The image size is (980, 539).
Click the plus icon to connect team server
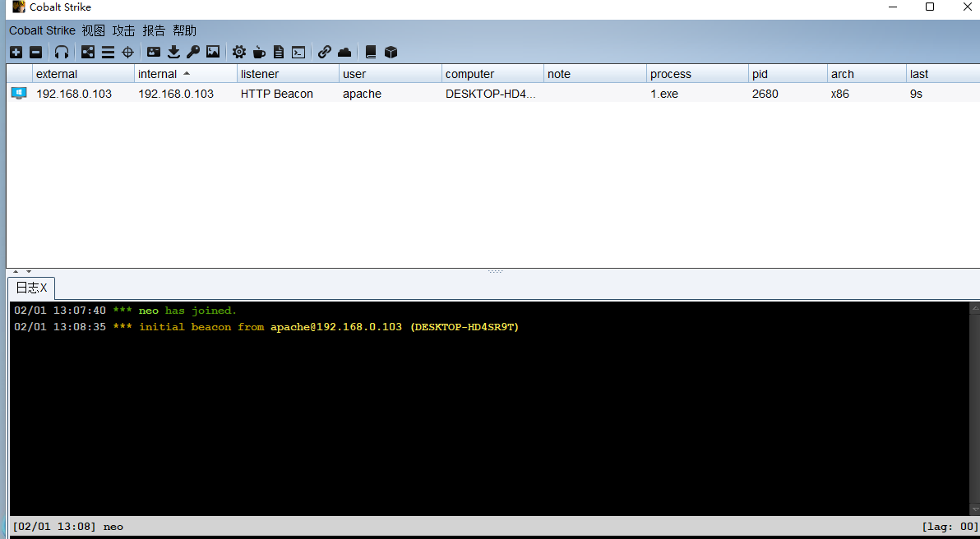[x=16, y=53]
